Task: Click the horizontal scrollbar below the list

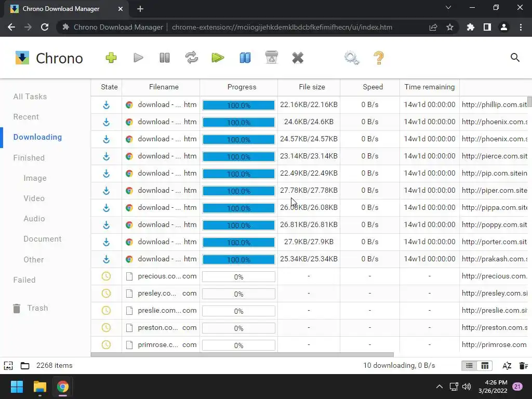Action: coord(242,354)
